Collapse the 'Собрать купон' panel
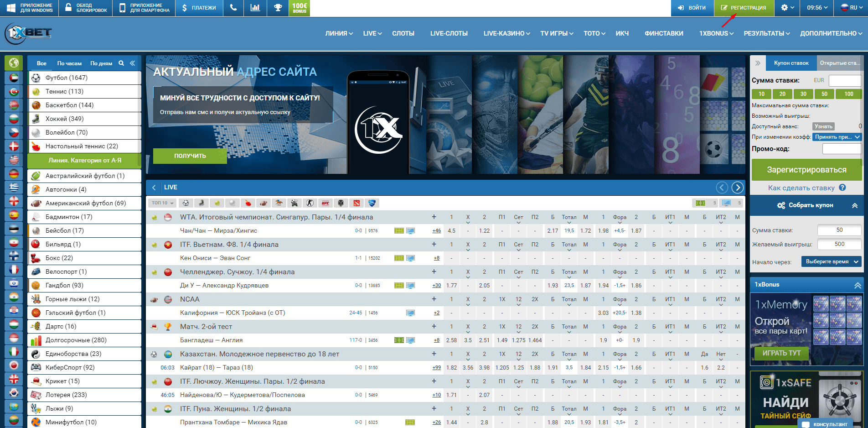Screen dimensions: 868x428 click(854, 205)
